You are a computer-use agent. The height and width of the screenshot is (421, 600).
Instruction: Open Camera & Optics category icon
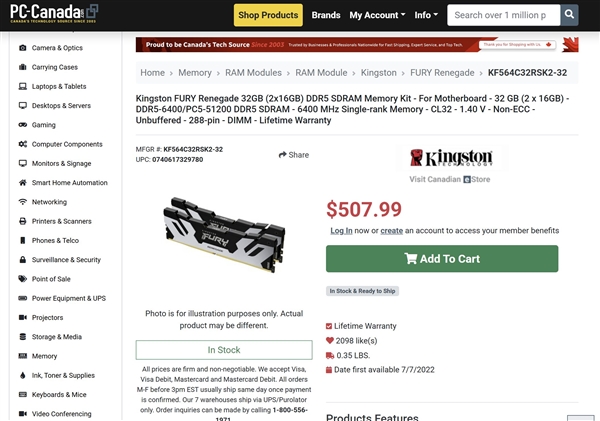[x=23, y=48]
